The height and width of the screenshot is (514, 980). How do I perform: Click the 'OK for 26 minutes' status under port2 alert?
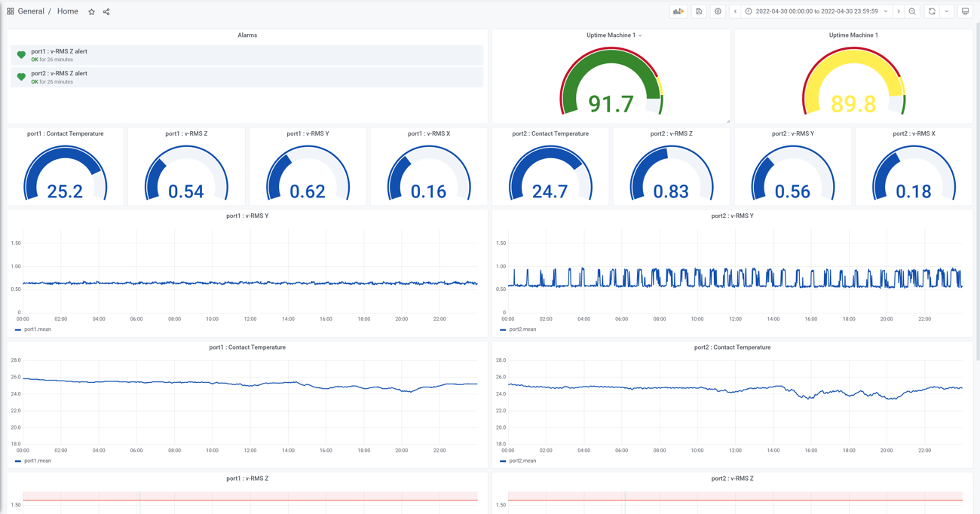[x=52, y=81]
